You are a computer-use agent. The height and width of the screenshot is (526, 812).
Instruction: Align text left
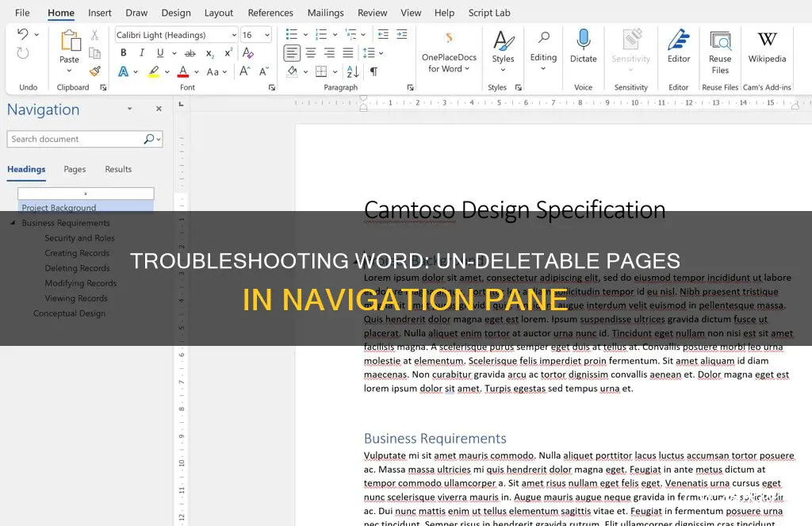[x=292, y=53]
